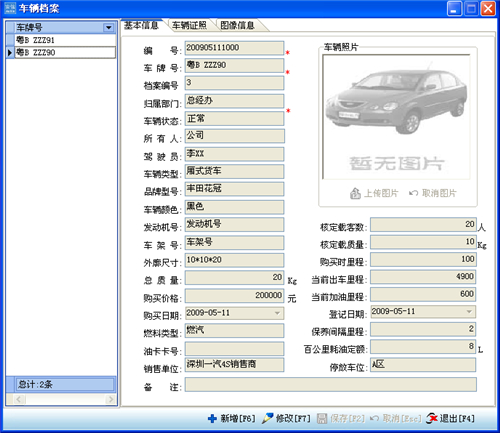Click the 油卡卡号 input field
The image size is (500, 433).
point(235,349)
